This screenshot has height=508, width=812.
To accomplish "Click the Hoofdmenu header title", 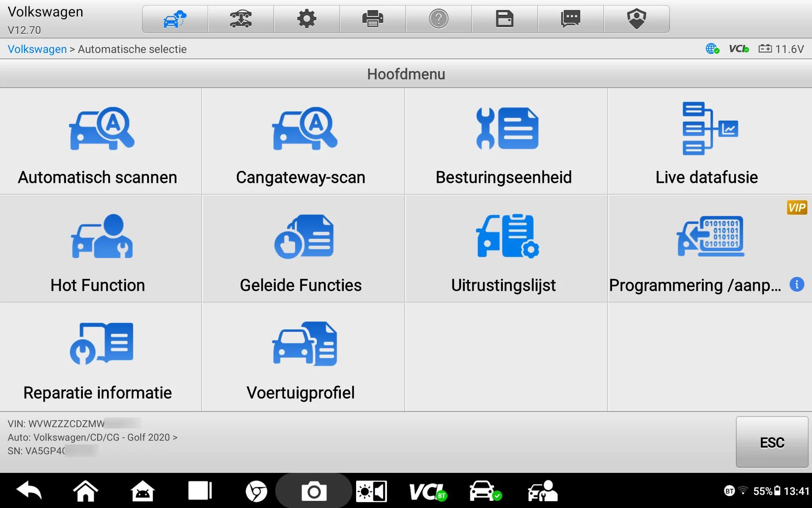I will coord(406,74).
